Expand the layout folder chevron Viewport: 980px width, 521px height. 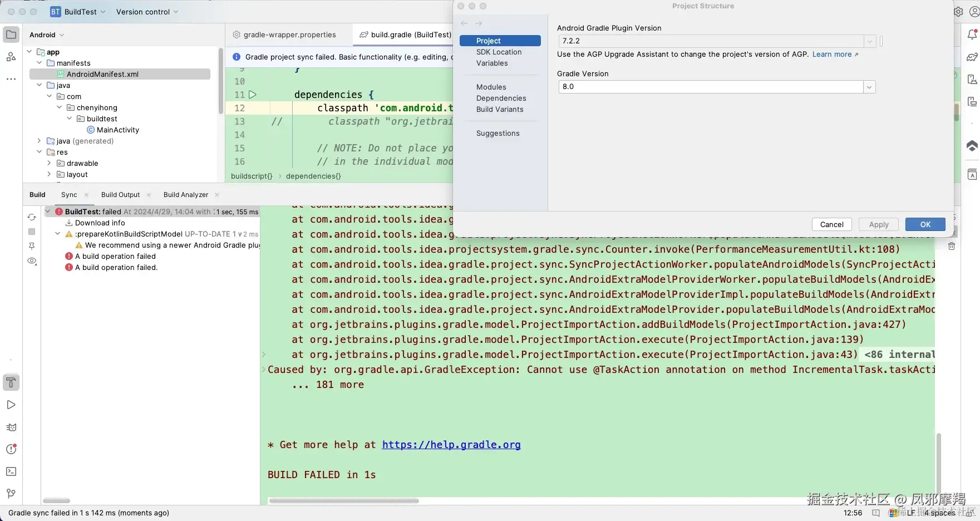tap(50, 174)
